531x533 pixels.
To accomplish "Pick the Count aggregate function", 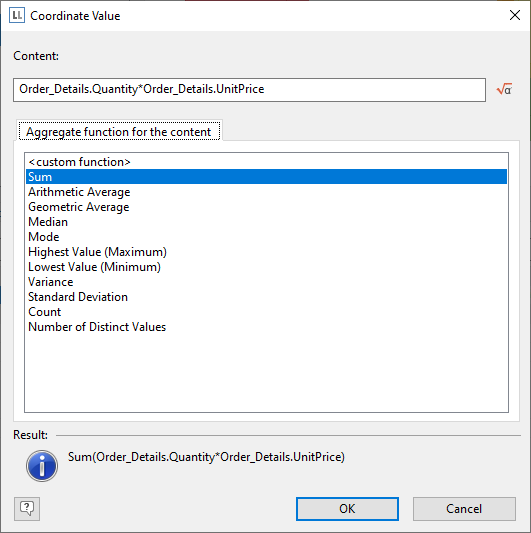I will point(267,312).
